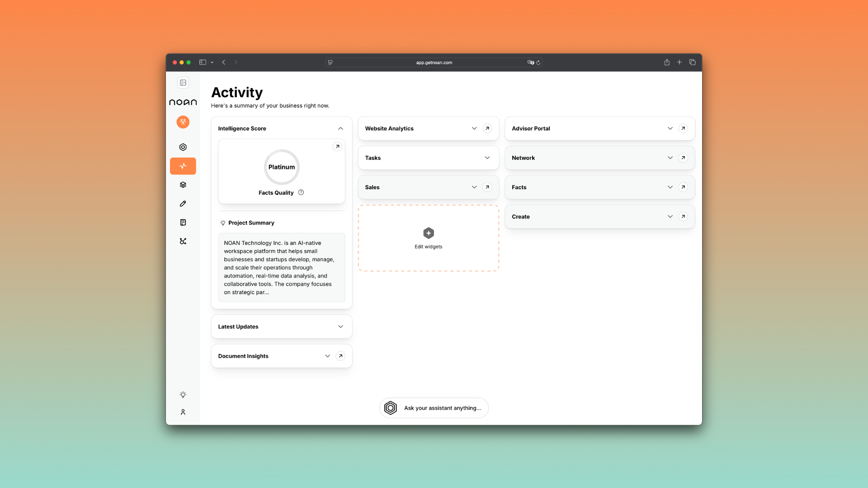Expand the Website Analytics chevron
This screenshot has height=488, width=868.
(x=474, y=128)
